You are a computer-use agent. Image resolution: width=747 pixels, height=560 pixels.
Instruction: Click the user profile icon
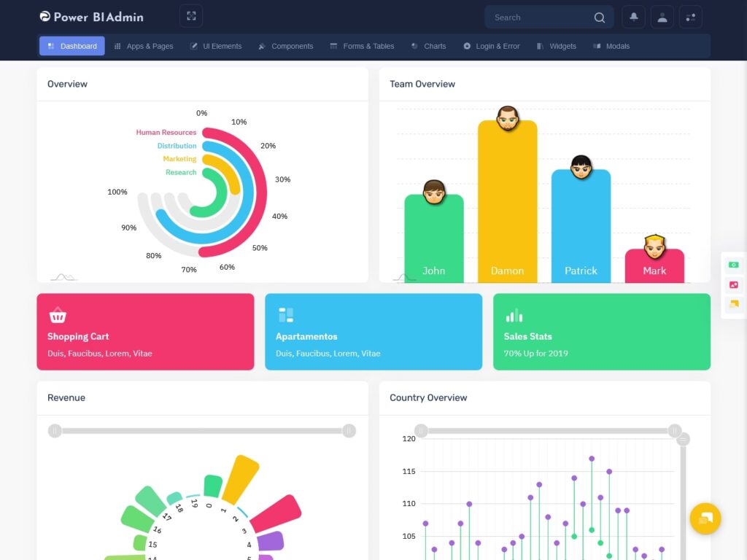662,17
